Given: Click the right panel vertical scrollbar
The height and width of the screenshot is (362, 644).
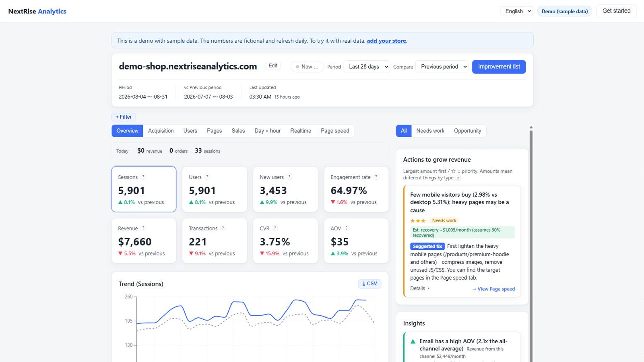Looking at the screenshot, I should tap(531, 245).
